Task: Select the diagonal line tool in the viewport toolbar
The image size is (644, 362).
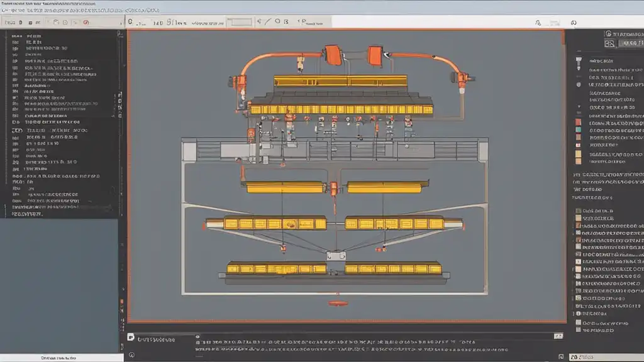Action: point(268,21)
